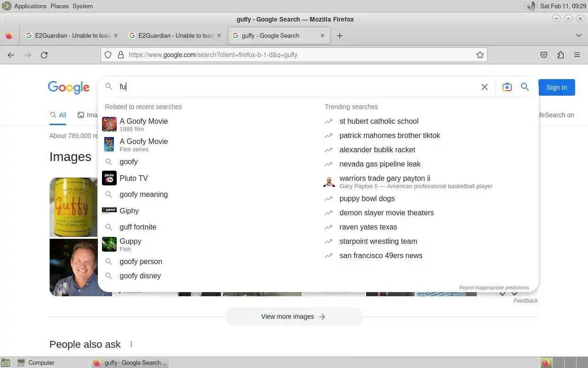Close the second E2Guardian tab
The image size is (588, 368).
point(219,35)
